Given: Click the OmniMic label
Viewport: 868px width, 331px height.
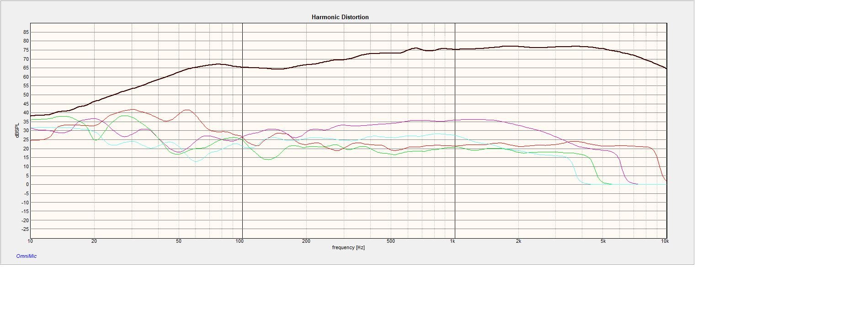Looking at the screenshot, I should point(27,256).
